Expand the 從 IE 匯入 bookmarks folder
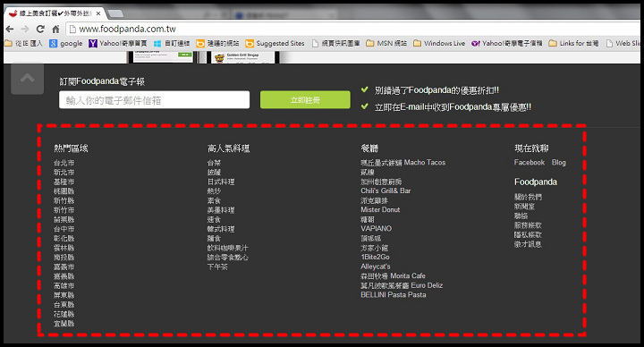The image size is (644, 347). (x=23, y=43)
